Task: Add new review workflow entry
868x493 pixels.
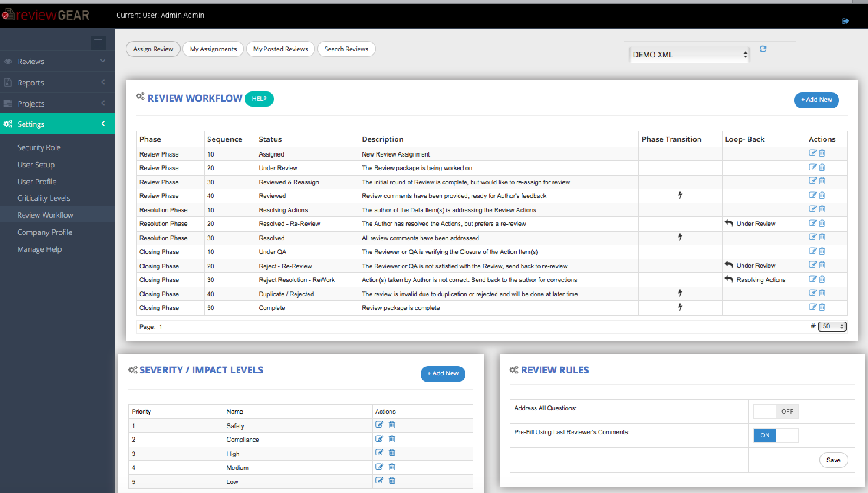Action: click(816, 100)
